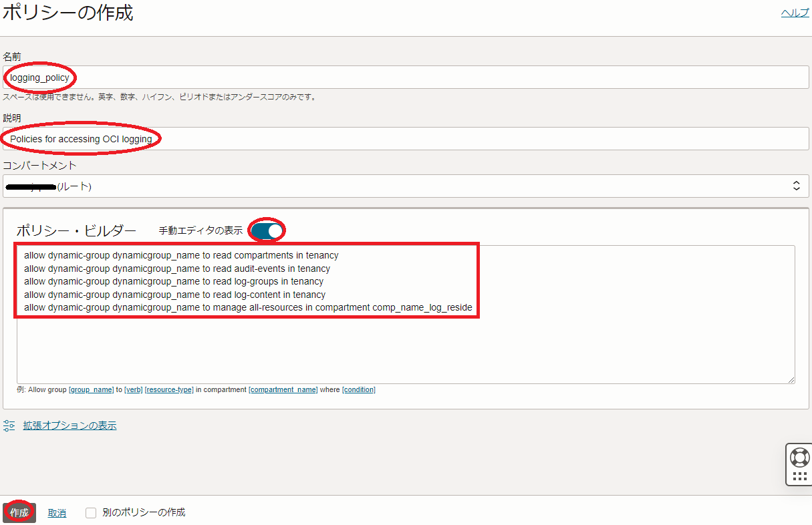This screenshot has height=525, width=812.
Task: Open the ヘルプ link
Action: coord(795,13)
